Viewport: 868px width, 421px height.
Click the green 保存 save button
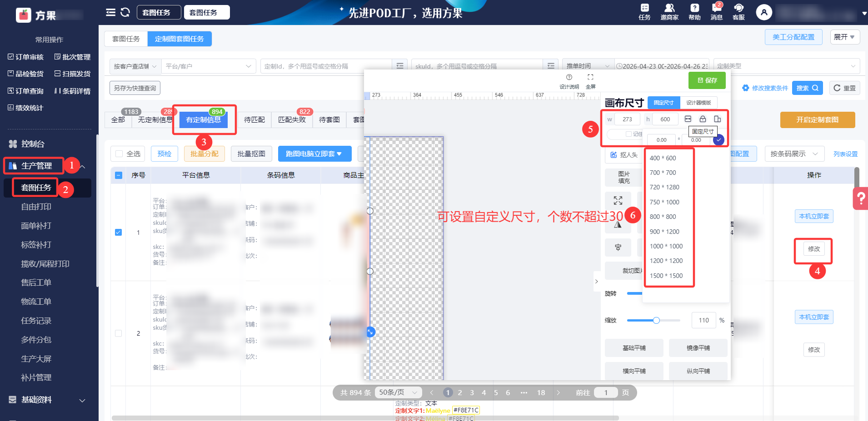tap(707, 80)
